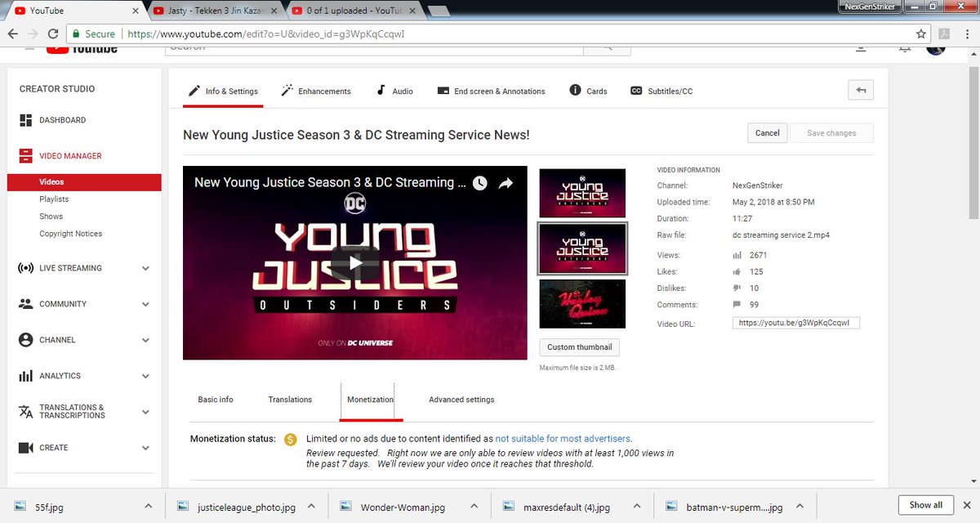Expand the Analytics section chevron
Image resolution: width=980 pixels, height=523 pixels.
tap(145, 376)
